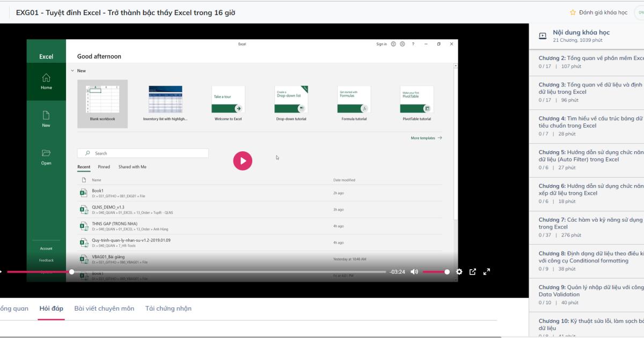Click the page horizontal scrollbar at bottom

coord(251,336)
